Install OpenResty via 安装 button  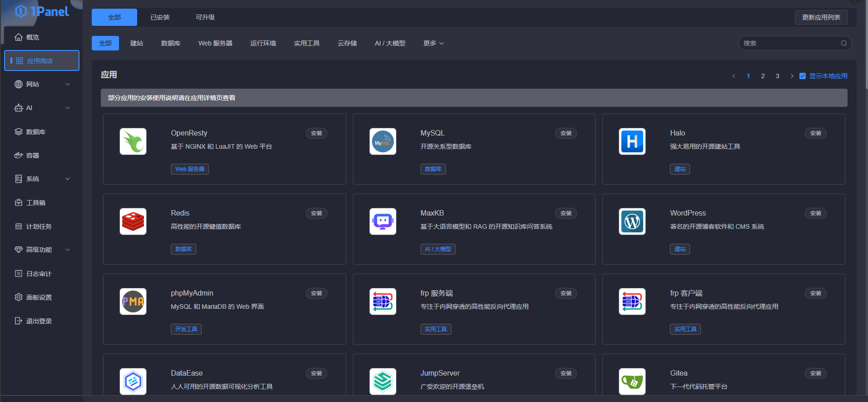[317, 133]
